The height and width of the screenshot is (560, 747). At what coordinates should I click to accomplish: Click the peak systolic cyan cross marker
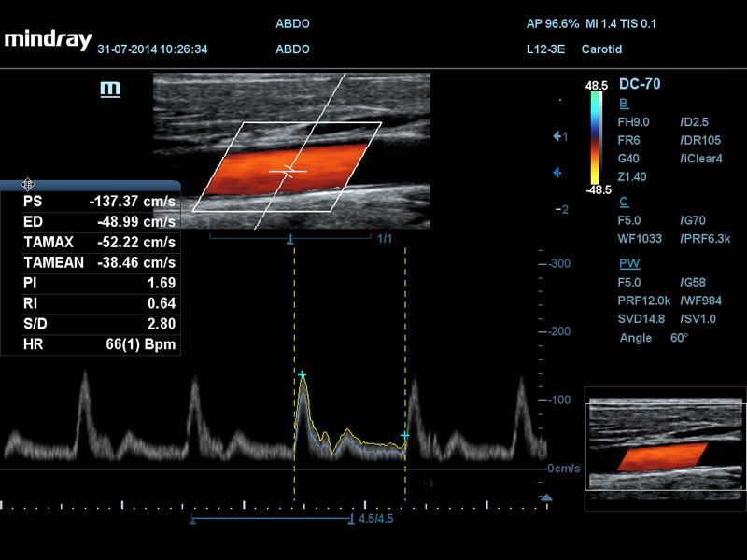click(302, 375)
